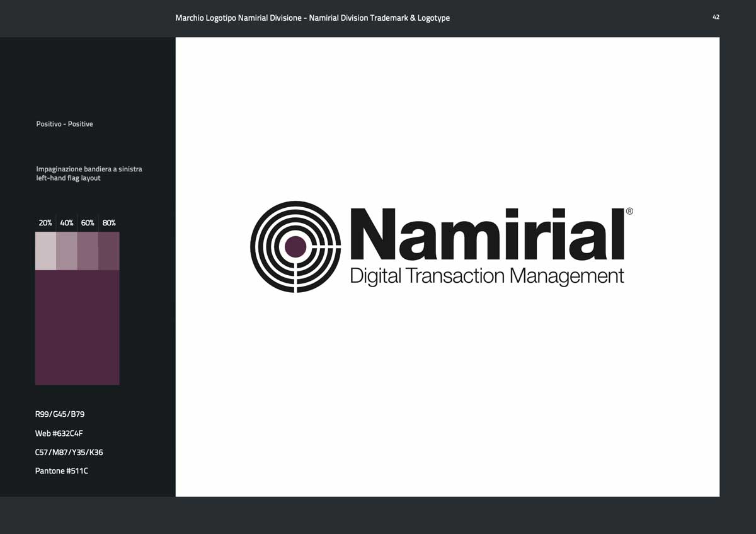The image size is (756, 534).
Task: Click 'Impaginazione bandiera a sinistra' text
Action: point(89,169)
